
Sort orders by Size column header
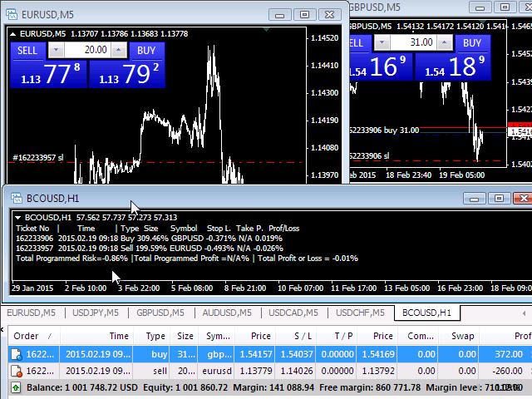coord(183,336)
